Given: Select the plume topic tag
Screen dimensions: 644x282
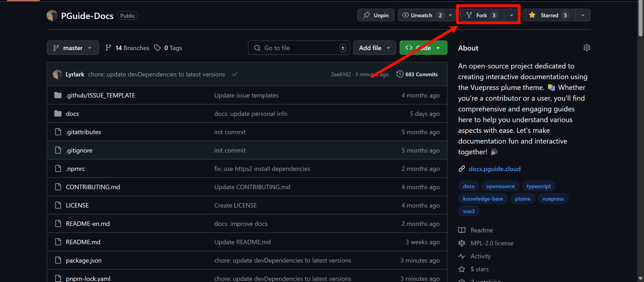Looking at the screenshot, I should tap(523, 199).
